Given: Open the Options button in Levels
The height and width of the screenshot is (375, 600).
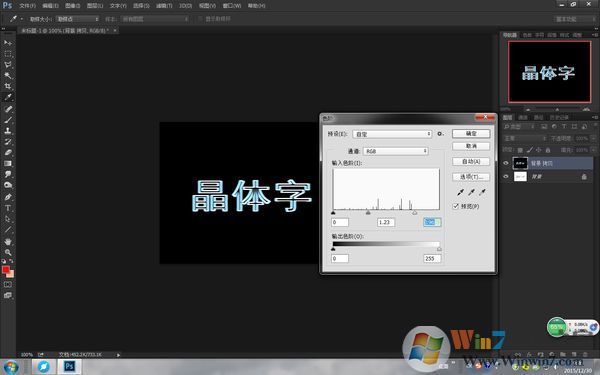Looking at the screenshot, I should (x=471, y=177).
